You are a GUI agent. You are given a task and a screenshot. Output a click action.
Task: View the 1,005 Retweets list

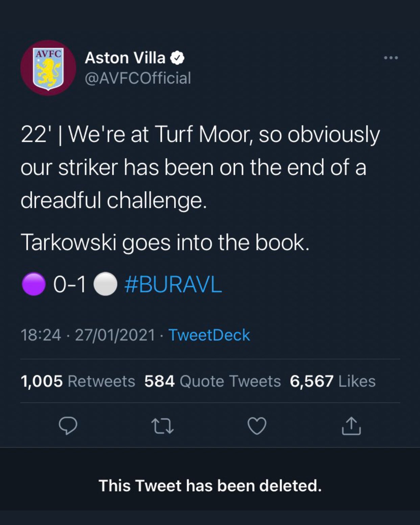[x=78, y=381]
